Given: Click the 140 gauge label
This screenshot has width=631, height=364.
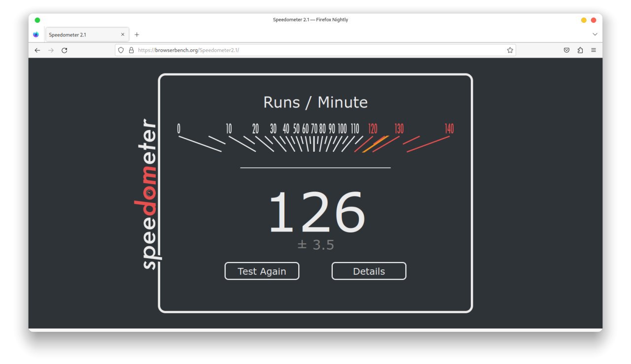Looking at the screenshot, I should (449, 129).
